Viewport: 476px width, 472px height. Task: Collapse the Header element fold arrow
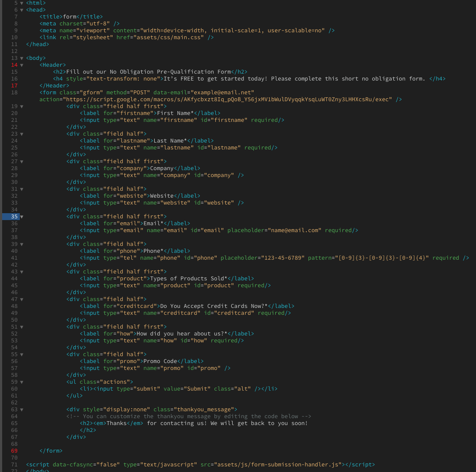(x=22, y=65)
